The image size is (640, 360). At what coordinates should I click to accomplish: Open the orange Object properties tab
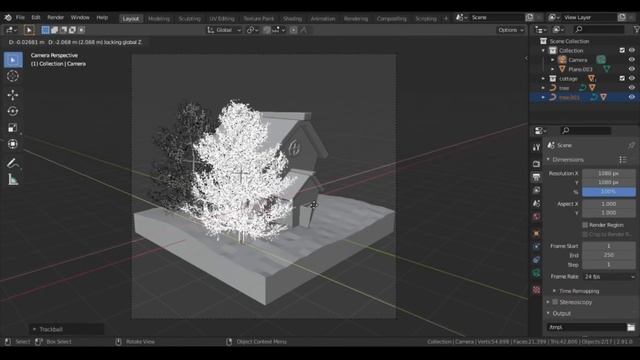click(536, 233)
